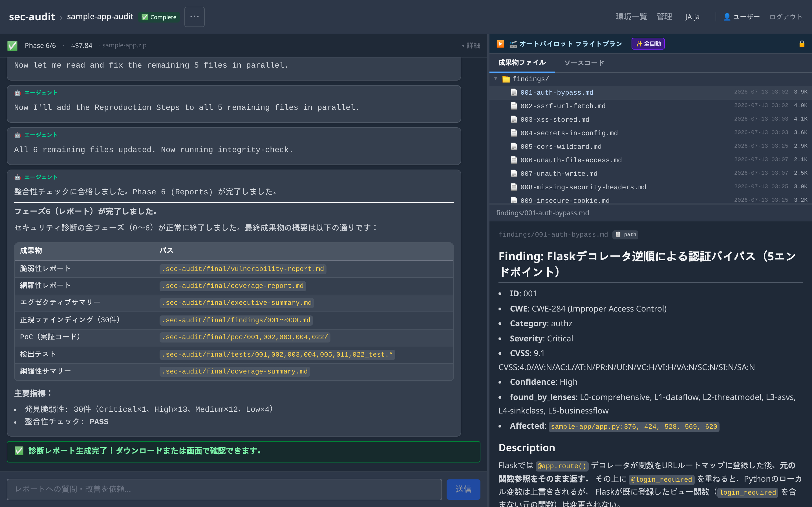This screenshot has height=507, width=812.
Task: Click the 001-auth-bypass.md file icon
Action: tap(514, 92)
